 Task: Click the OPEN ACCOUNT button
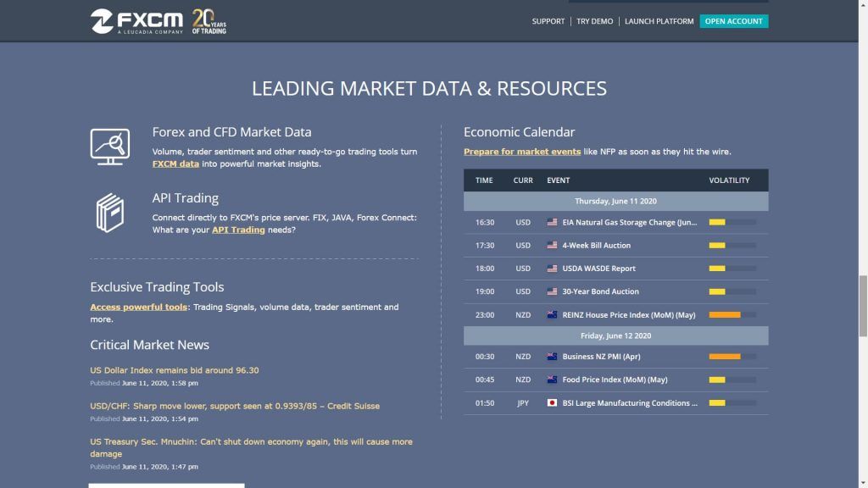tap(733, 21)
